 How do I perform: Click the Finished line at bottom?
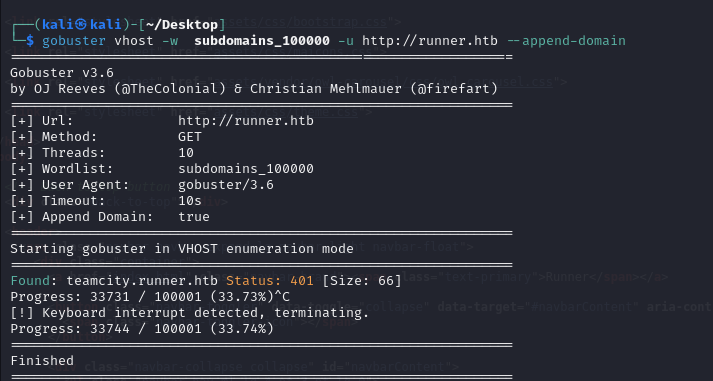[42, 361]
